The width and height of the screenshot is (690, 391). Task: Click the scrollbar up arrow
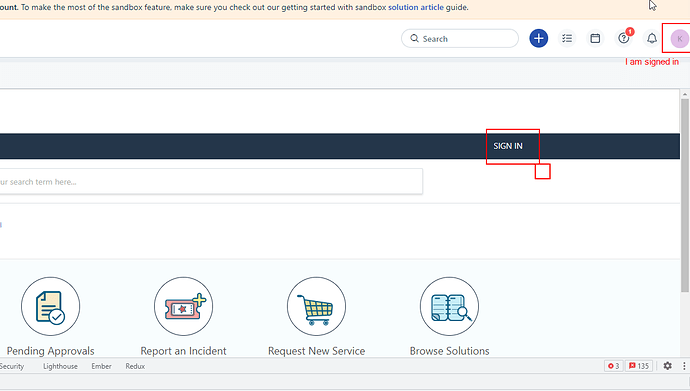[685, 94]
